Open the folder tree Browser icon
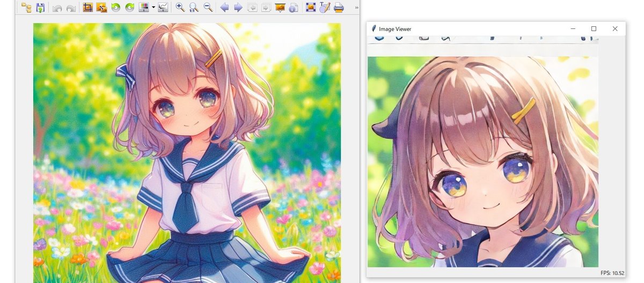Viewport: 644px width, 283px height. (x=26, y=8)
